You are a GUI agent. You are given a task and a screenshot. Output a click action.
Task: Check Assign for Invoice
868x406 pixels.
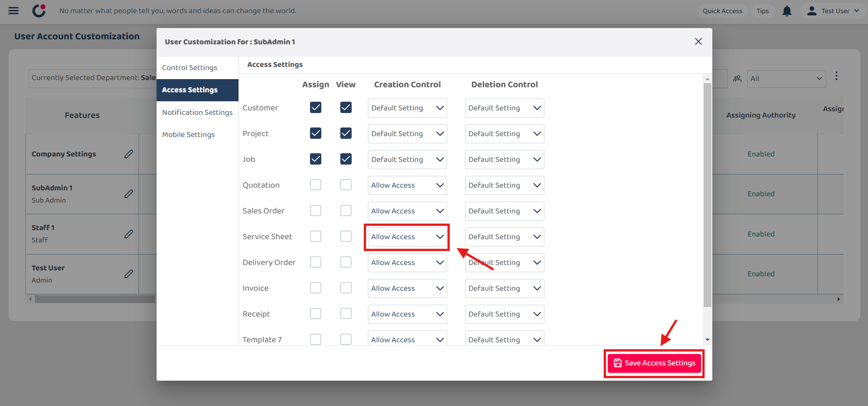(315, 288)
